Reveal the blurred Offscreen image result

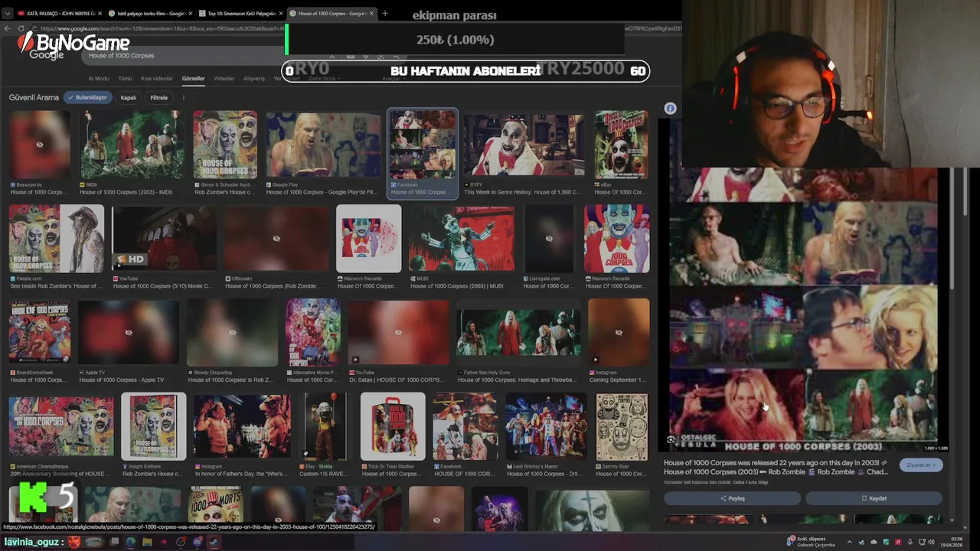click(276, 238)
